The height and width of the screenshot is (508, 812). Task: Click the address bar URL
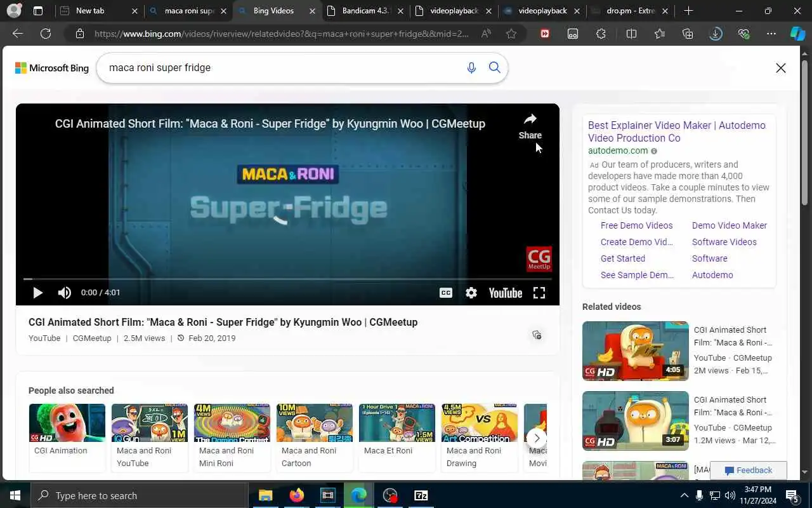282,34
